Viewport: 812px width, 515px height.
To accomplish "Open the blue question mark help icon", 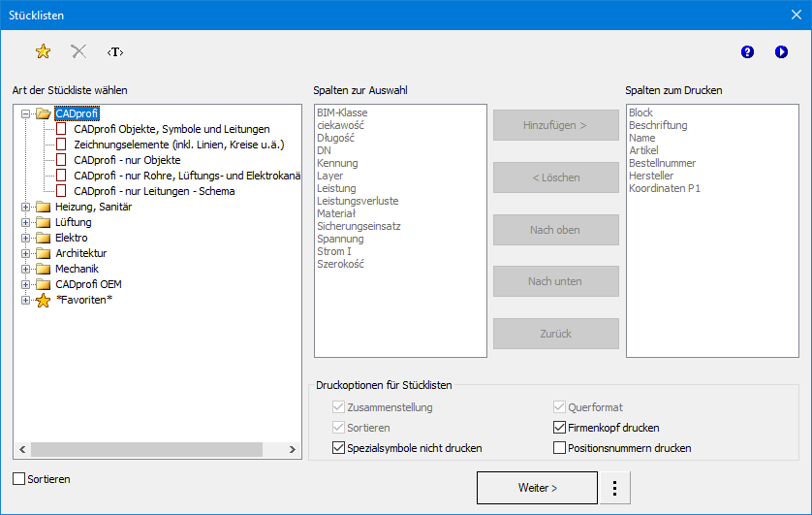I will pyautogui.click(x=747, y=52).
